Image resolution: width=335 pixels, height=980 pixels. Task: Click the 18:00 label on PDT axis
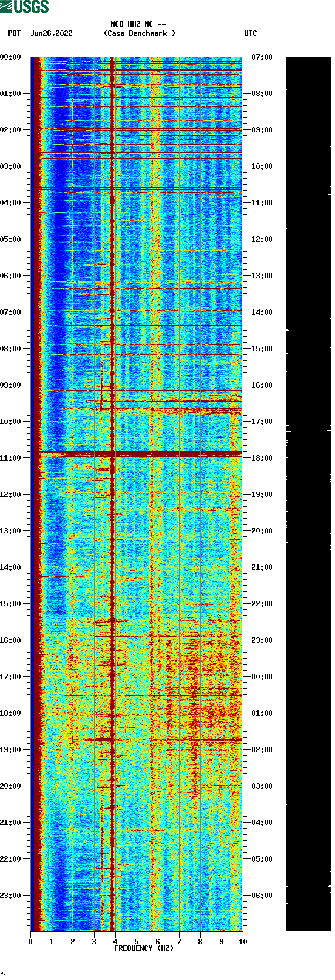pyautogui.click(x=11, y=713)
